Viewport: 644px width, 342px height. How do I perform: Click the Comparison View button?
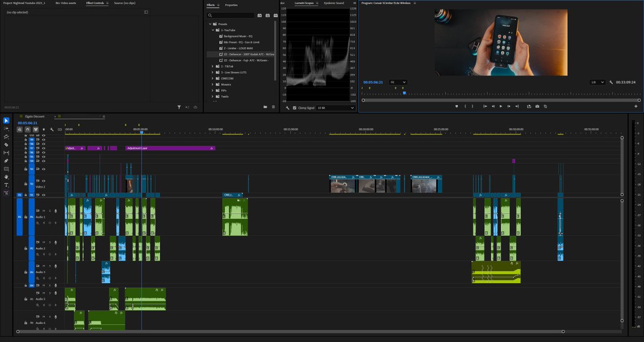pos(545,106)
